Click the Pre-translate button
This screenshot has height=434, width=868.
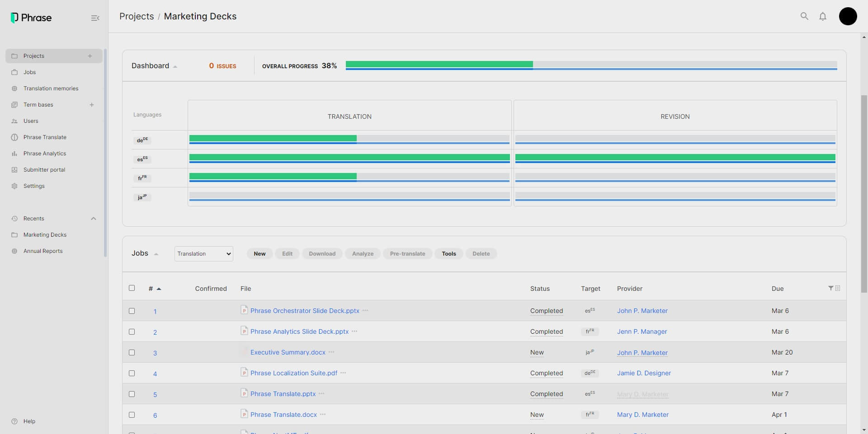point(407,254)
